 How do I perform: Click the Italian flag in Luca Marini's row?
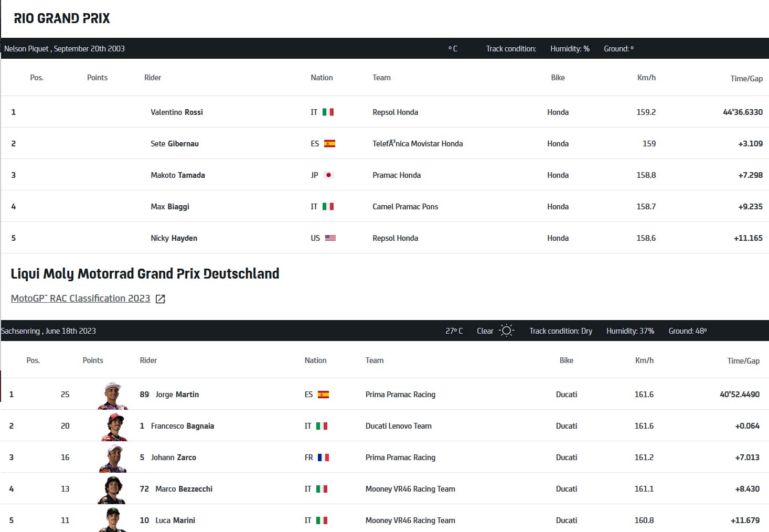322,520
